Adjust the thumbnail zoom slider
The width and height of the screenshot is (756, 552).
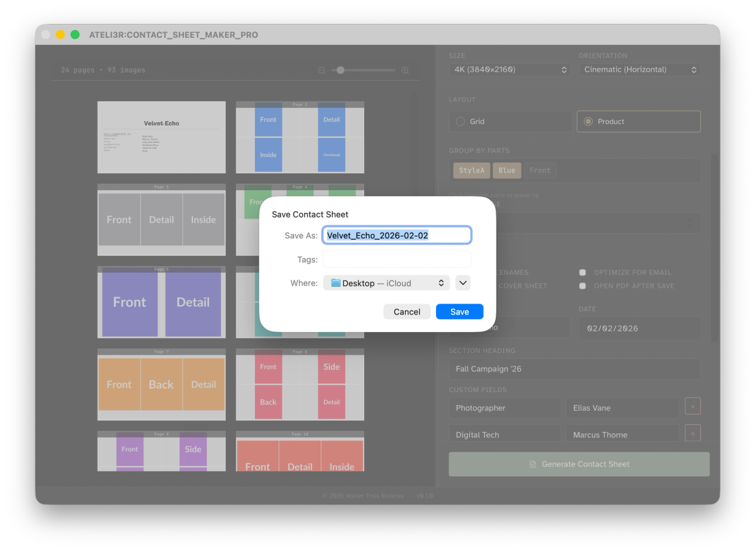click(341, 71)
